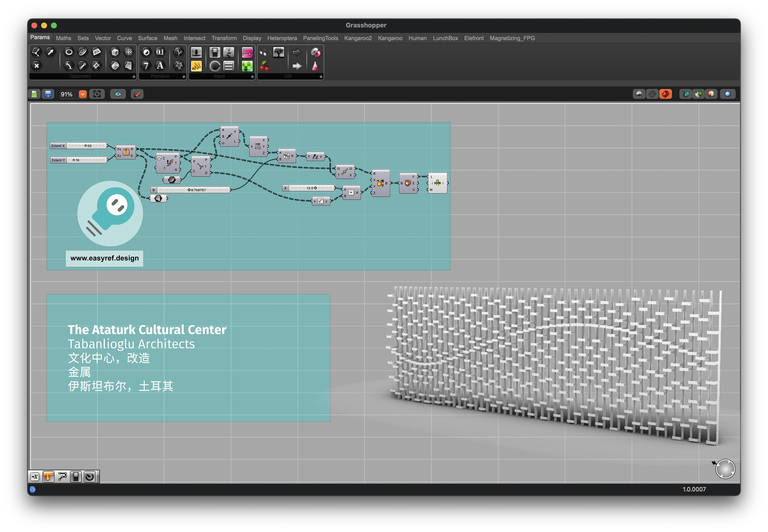Select the Gradient component icon
This screenshot has height=532, width=768.
(x=247, y=52)
